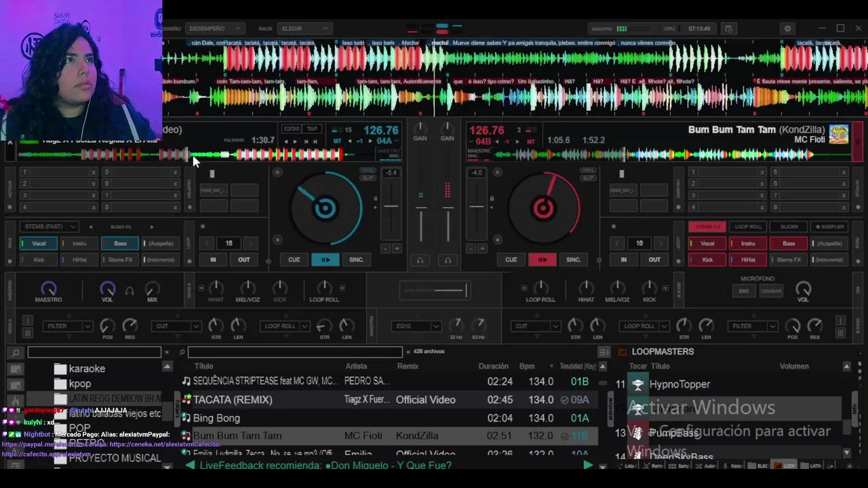Set loop OUT on right deck
This screenshot has height=488, width=868.
coord(654,260)
